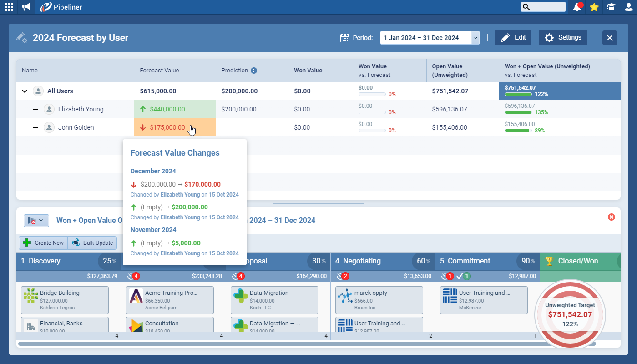Click the calendar icon beside Period
637x364 pixels.
[x=345, y=38]
